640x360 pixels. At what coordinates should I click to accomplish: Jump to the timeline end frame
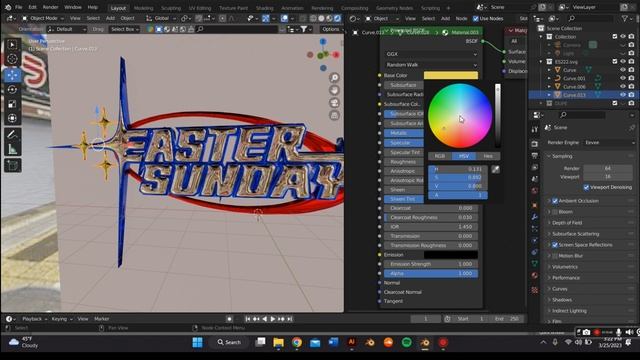(289, 319)
